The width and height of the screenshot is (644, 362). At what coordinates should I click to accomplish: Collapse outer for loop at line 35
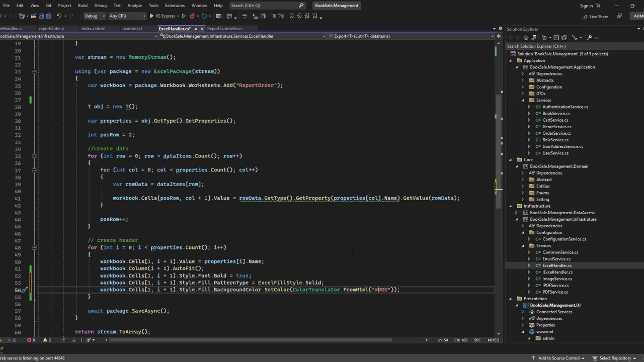point(34,156)
